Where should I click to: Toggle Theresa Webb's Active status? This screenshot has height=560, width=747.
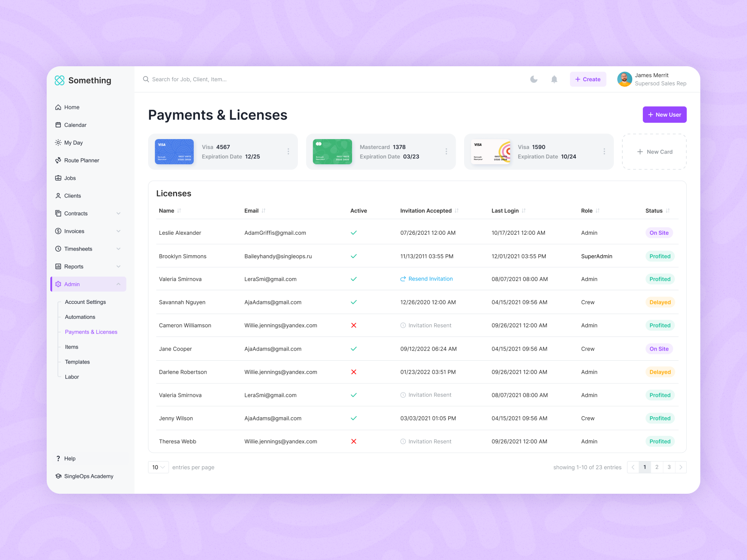point(354,441)
